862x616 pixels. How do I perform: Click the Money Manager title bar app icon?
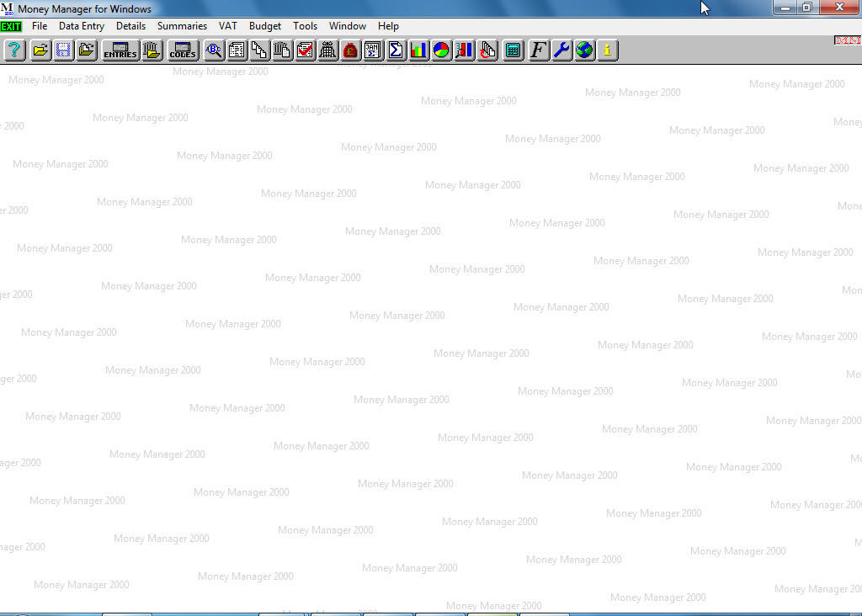pos(7,8)
